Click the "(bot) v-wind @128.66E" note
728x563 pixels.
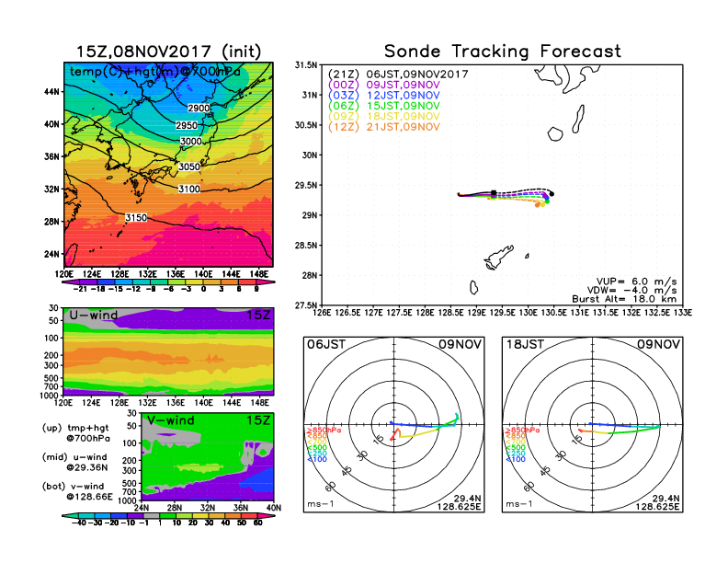[77, 491]
